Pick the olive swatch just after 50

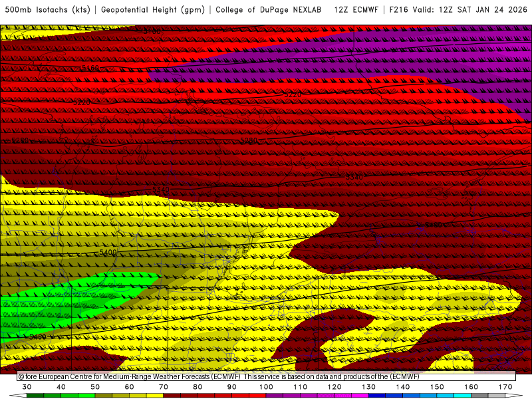click(104, 396)
